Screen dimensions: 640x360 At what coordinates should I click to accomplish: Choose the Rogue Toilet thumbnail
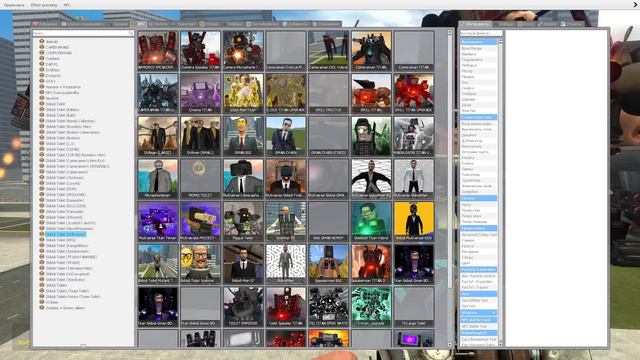[x=243, y=221]
